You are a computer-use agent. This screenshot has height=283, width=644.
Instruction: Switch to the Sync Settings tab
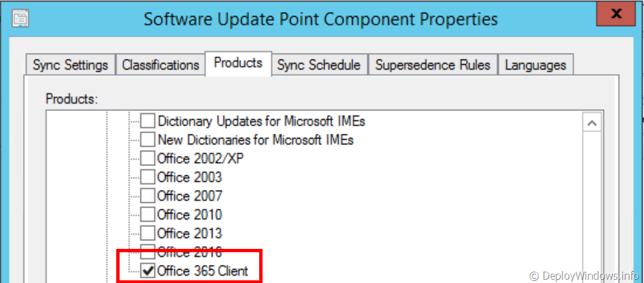pos(70,65)
